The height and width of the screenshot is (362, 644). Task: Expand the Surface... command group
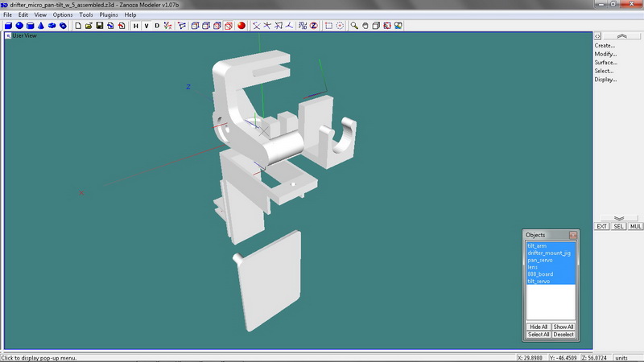606,63
